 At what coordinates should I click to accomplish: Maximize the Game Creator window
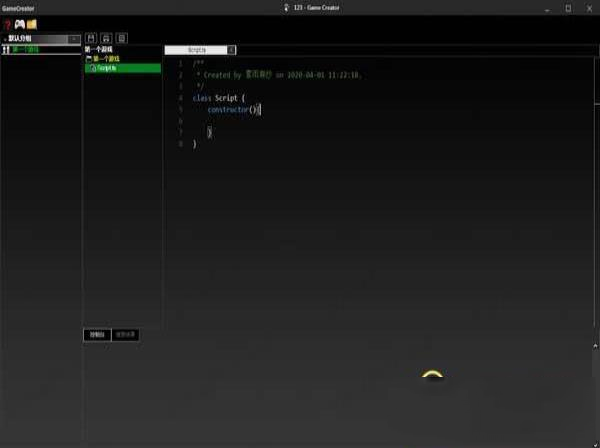pos(568,8)
